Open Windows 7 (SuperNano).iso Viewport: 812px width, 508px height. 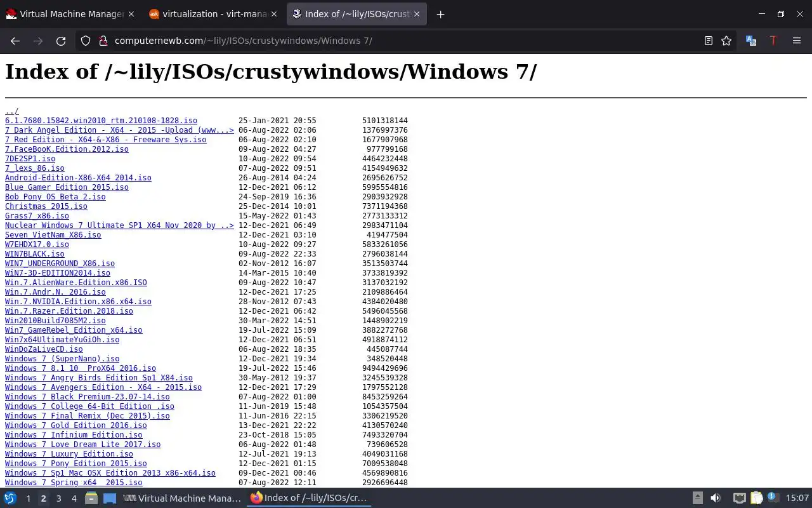coord(62,359)
